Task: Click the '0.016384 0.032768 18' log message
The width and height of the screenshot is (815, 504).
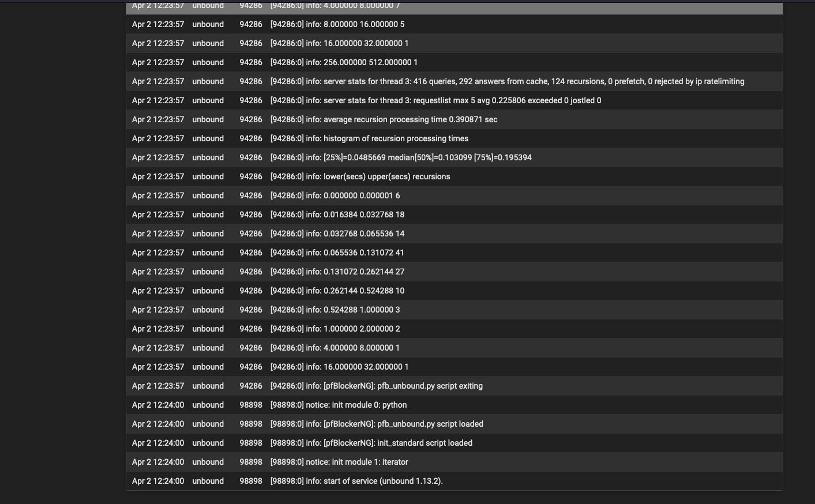Action: (337, 215)
